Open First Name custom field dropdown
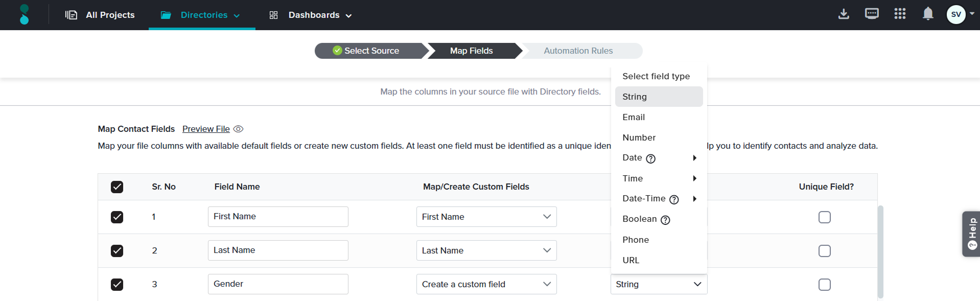 tap(486, 217)
